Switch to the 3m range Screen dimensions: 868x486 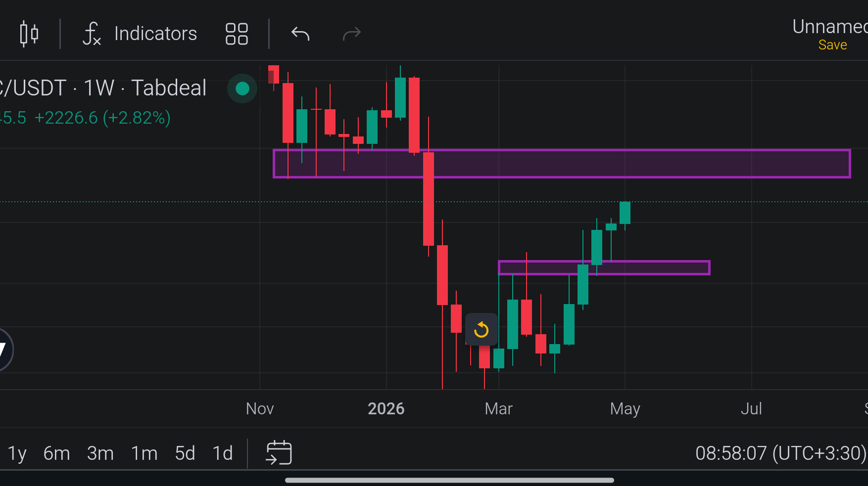(100, 453)
